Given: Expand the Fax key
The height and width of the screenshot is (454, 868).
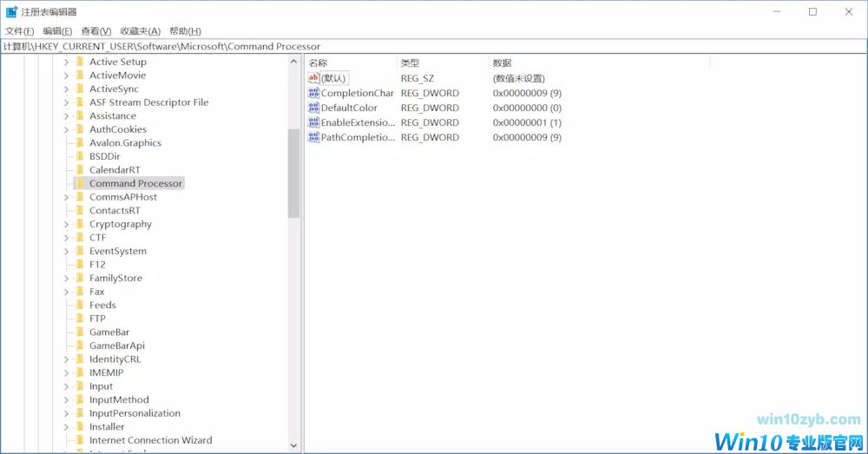Looking at the screenshot, I should [67, 292].
